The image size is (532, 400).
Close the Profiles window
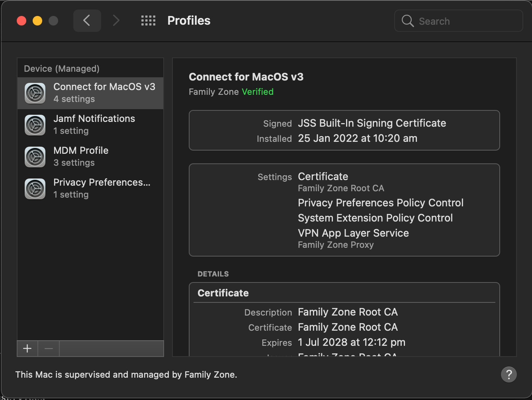coord(22,21)
